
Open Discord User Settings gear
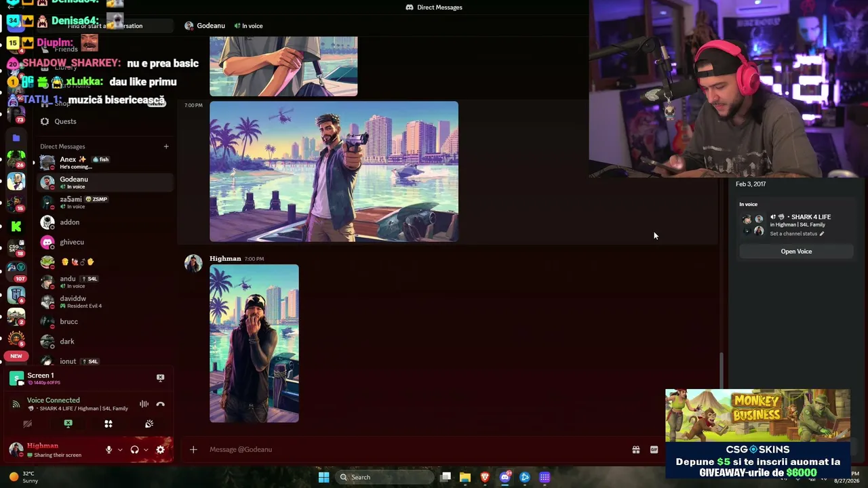[x=160, y=449]
